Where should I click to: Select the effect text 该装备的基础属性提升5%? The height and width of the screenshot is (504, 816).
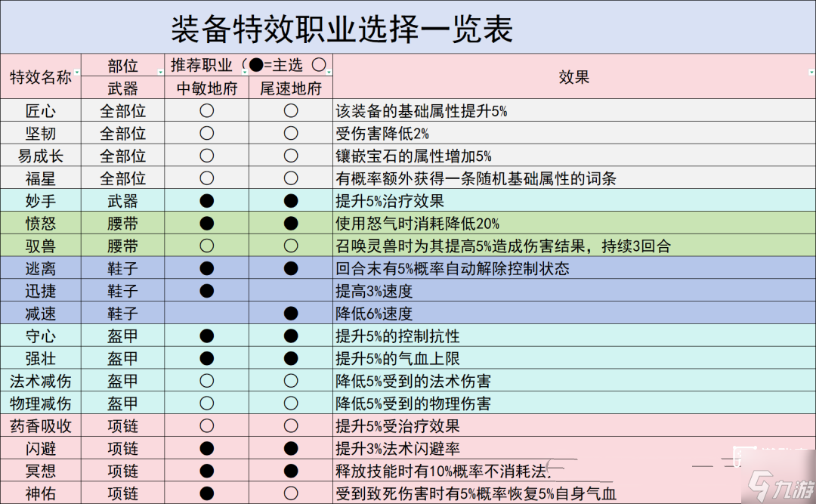(421, 111)
